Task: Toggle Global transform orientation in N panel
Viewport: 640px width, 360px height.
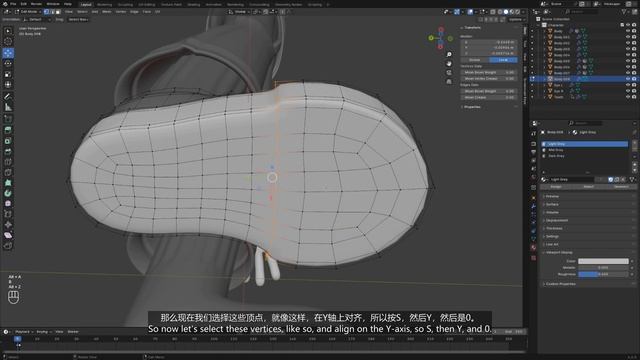Action: click(475, 60)
